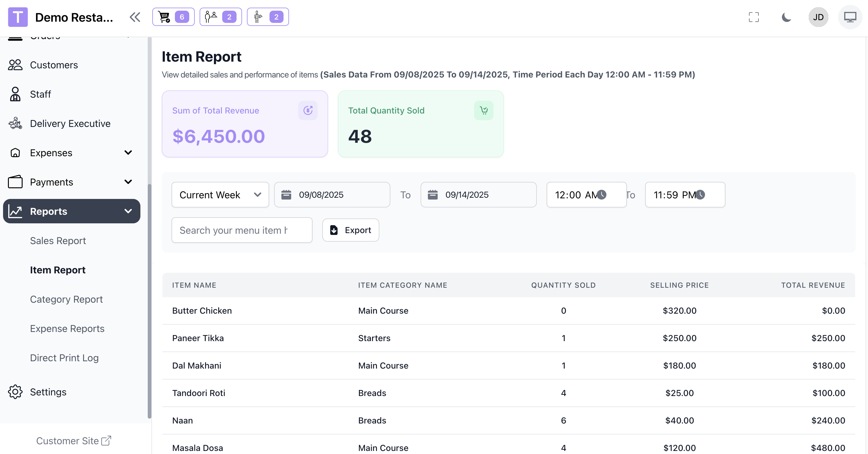The height and width of the screenshot is (454, 868).
Task: Open the Sales Report page
Action: click(58, 240)
